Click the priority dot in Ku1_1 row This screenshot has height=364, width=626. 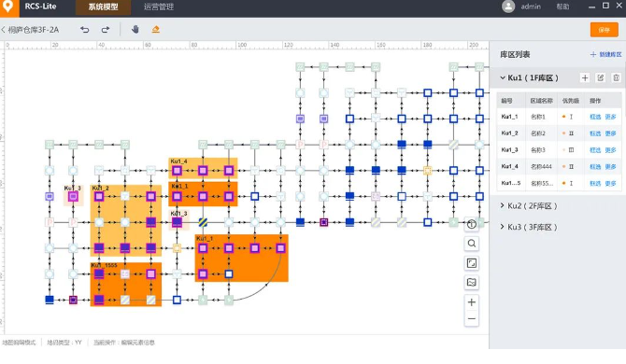[x=563, y=117]
